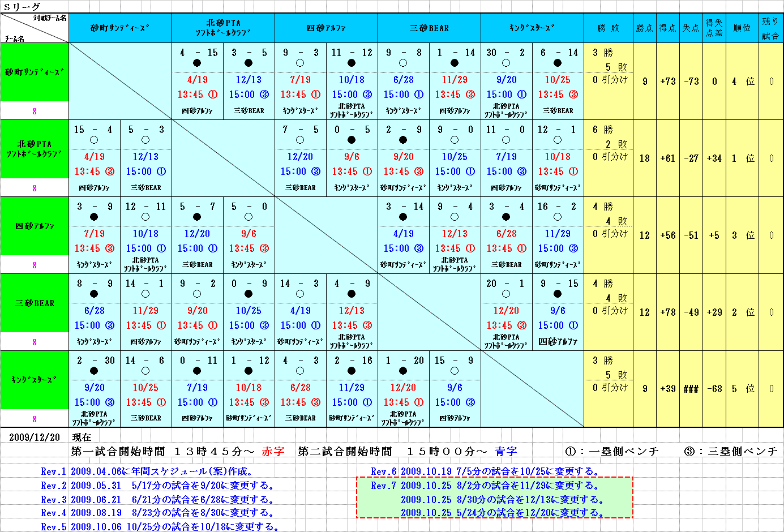Image resolution: width=784 pixels, height=532 pixels.
Task: Select the green キングスターズ row header
Action: pyautogui.click(x=35, y=380)
